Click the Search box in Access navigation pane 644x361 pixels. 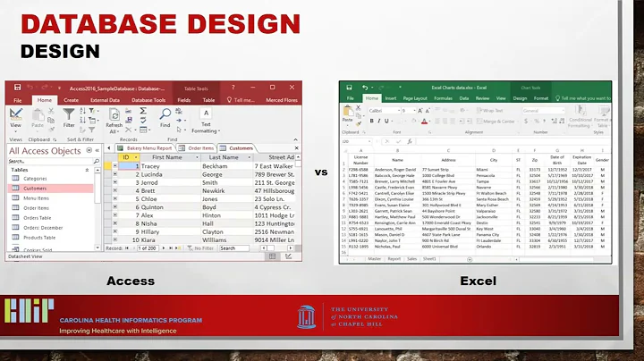click(x=50, y=161)
